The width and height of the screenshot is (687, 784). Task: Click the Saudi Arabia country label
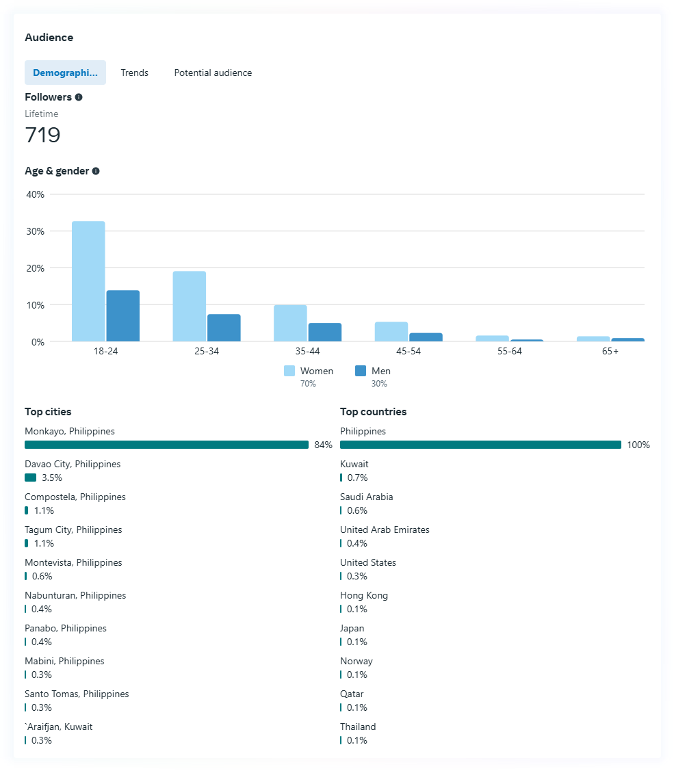[366, 497]
